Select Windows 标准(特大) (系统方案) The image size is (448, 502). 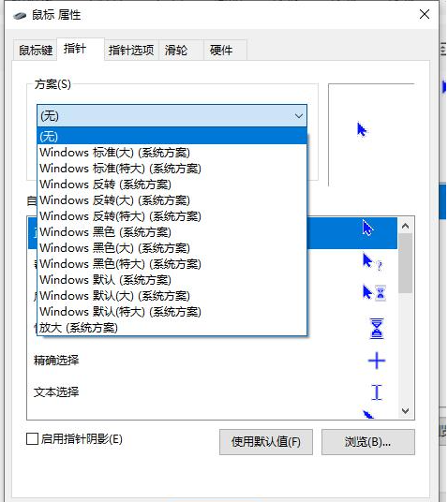(x=172, y=168)
